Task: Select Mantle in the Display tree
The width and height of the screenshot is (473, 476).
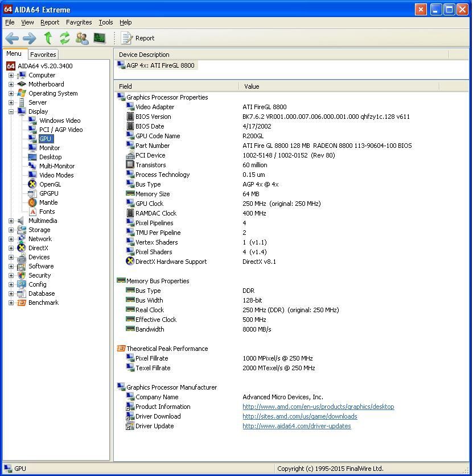Action: click(48, 202)
